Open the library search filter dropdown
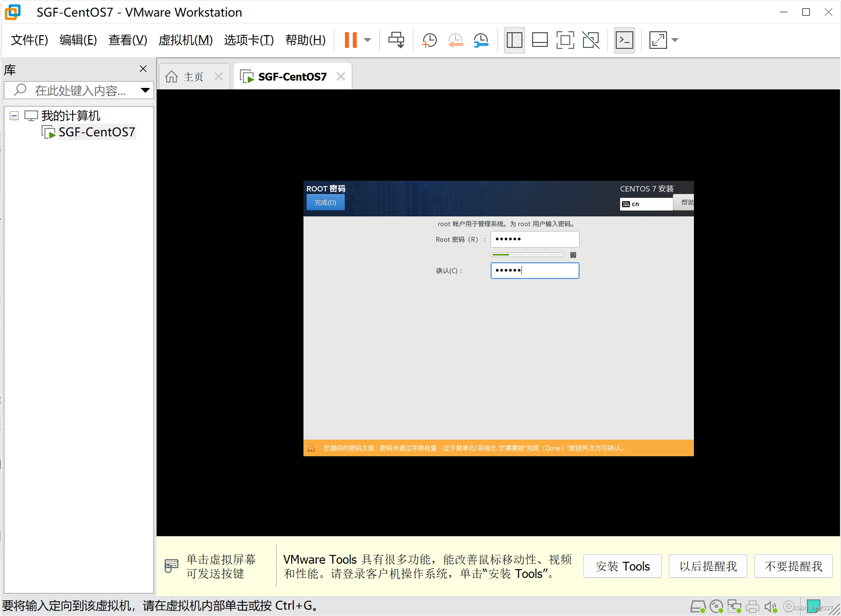Screen dimensions: 841x616 click(145, 90)
